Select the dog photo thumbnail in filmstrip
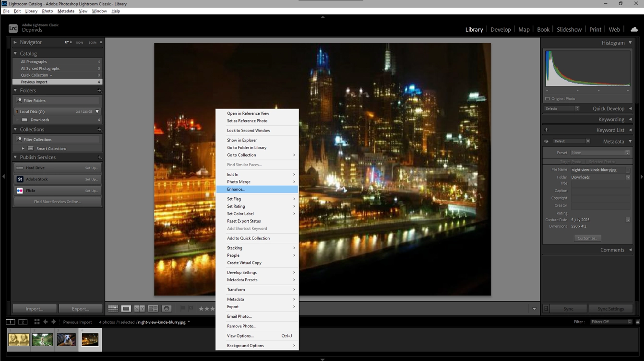The width and height of the screenshot is (644, 361). (x=66, y=339)
